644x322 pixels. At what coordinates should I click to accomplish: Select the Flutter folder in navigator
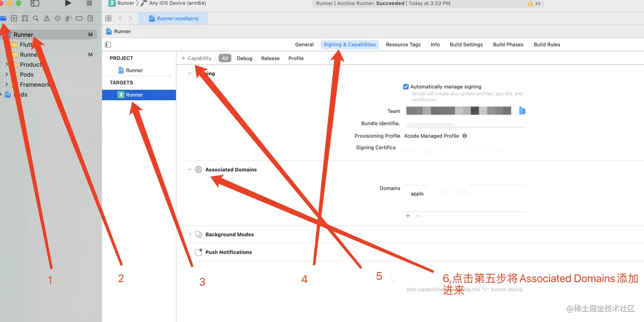[x=26, y=44]
